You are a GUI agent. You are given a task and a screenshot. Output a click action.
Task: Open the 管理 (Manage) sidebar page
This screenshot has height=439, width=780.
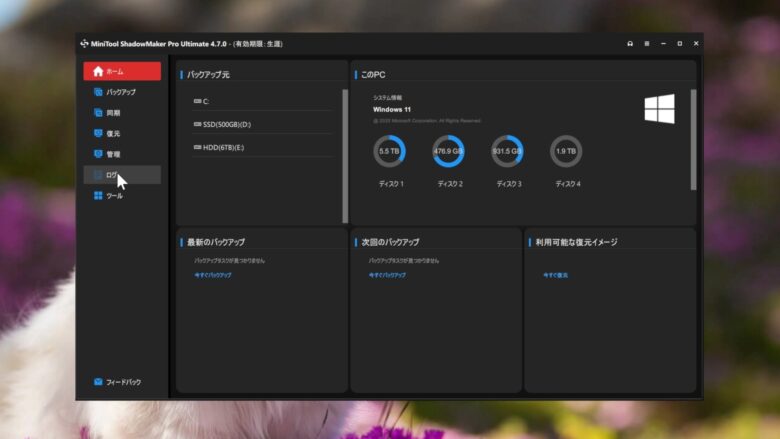pos(122,154)
